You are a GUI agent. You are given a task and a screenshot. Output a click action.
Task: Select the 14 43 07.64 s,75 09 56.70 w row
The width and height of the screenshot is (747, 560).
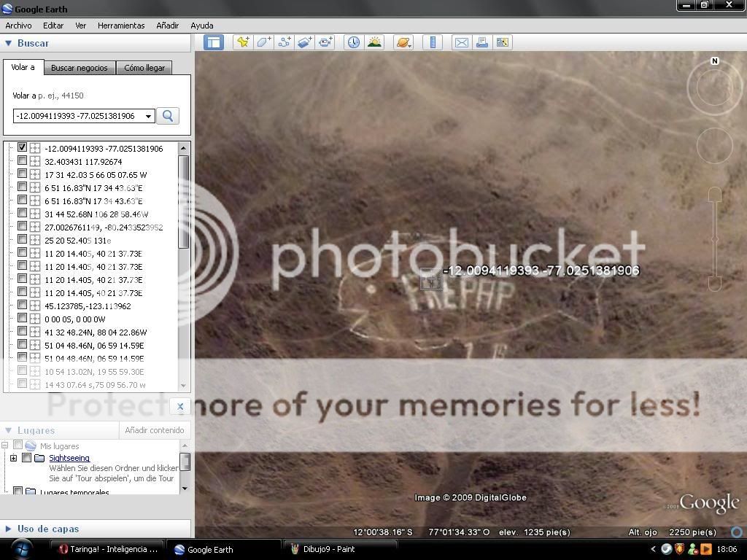pos(94,385)
